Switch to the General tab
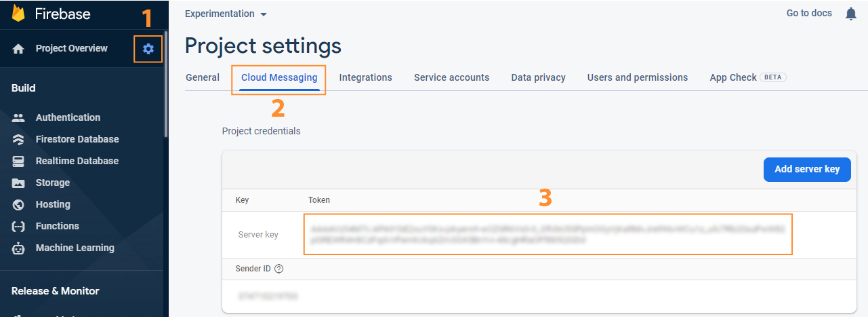Screen dimensions: 868x323 (203, 77)
